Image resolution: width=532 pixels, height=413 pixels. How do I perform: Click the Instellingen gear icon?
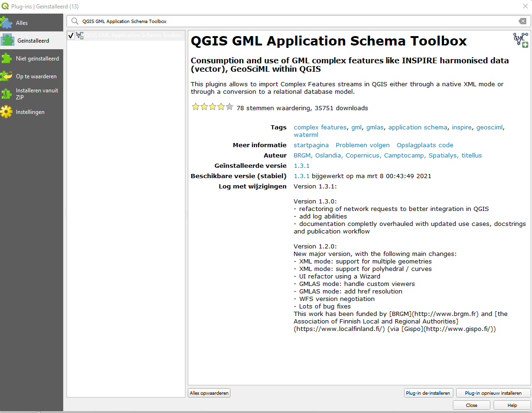click(7, 112)
